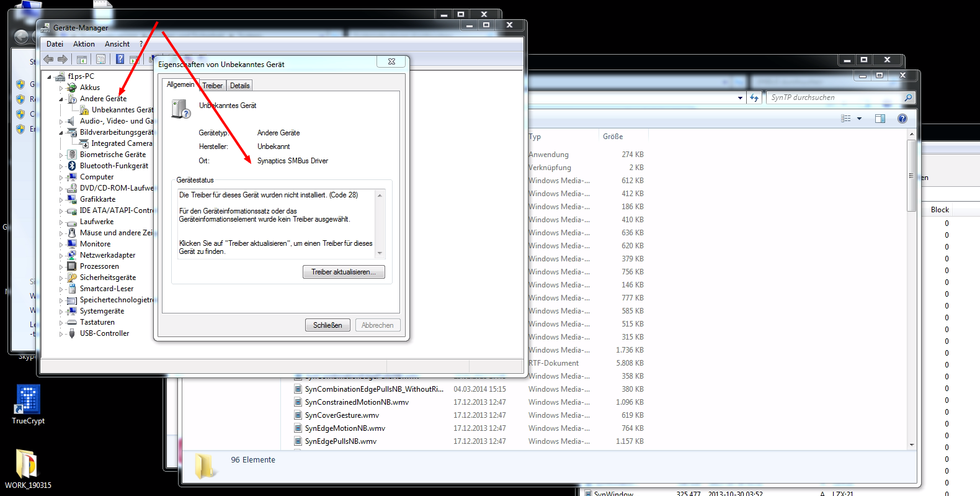The width and height of the screenshot is (980, 496).
Task: Select the Unbekanntes Gerät tree entry
Action: pyautogui.click(x=122, y=110)
